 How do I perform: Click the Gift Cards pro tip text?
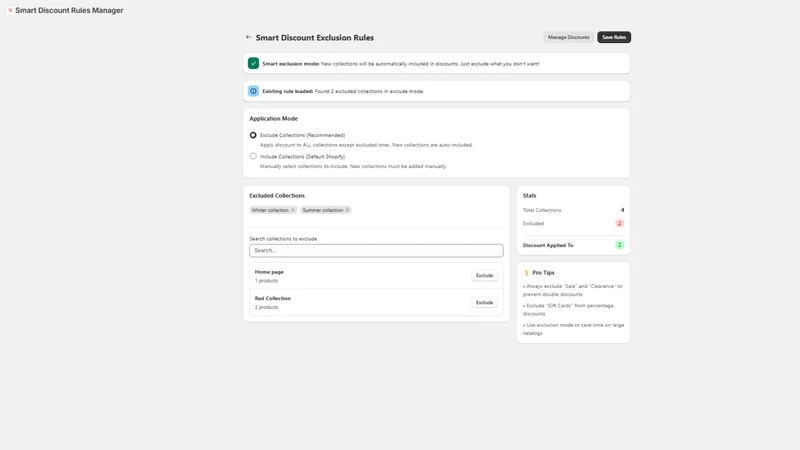pos(568,310)
